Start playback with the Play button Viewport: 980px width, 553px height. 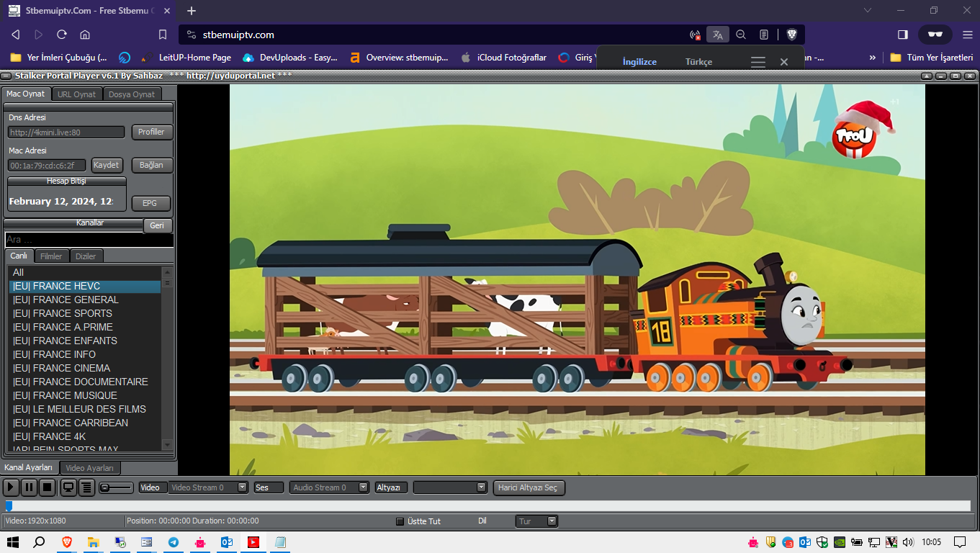11,487
